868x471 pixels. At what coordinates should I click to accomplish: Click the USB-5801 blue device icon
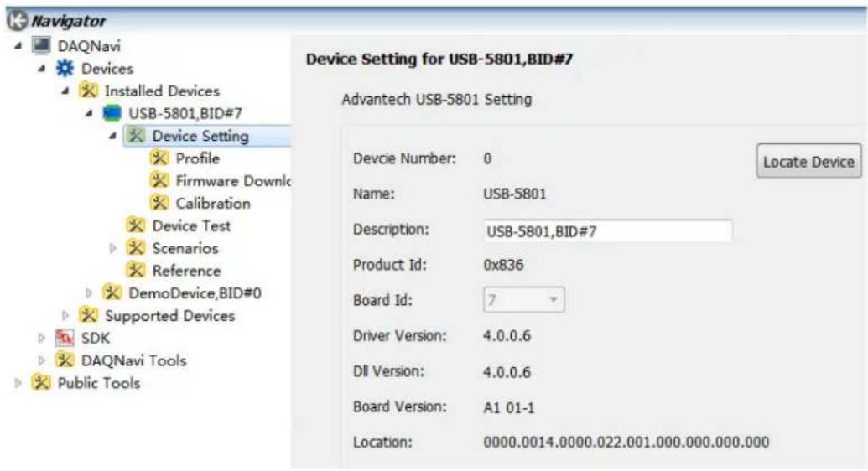(112, 113)
